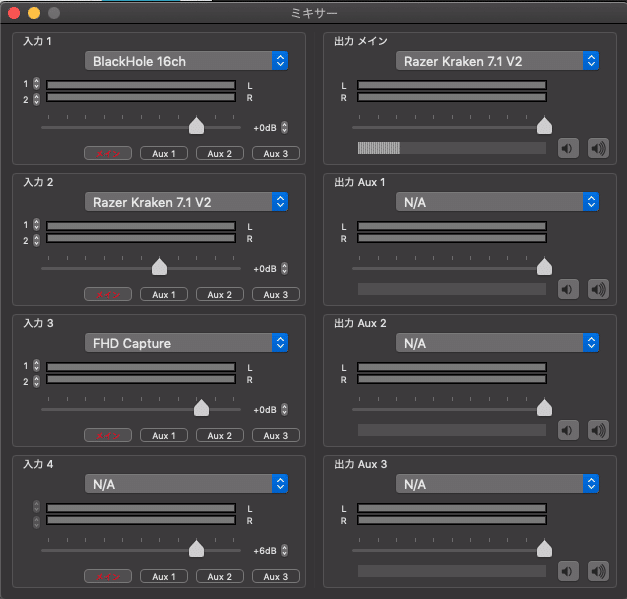
Task: Change 入力 2 right channel 2 stepper
Action: point(36,240)
